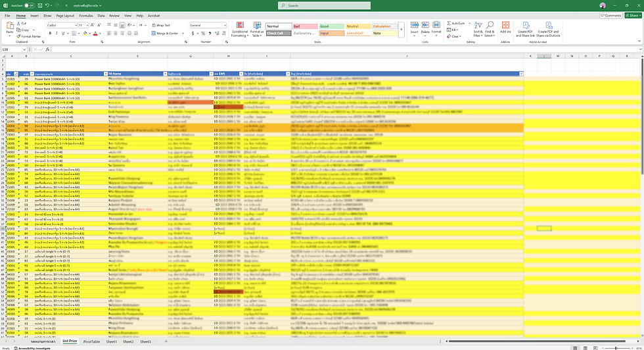Toggle Bottom Align in Alignment group

122,25
